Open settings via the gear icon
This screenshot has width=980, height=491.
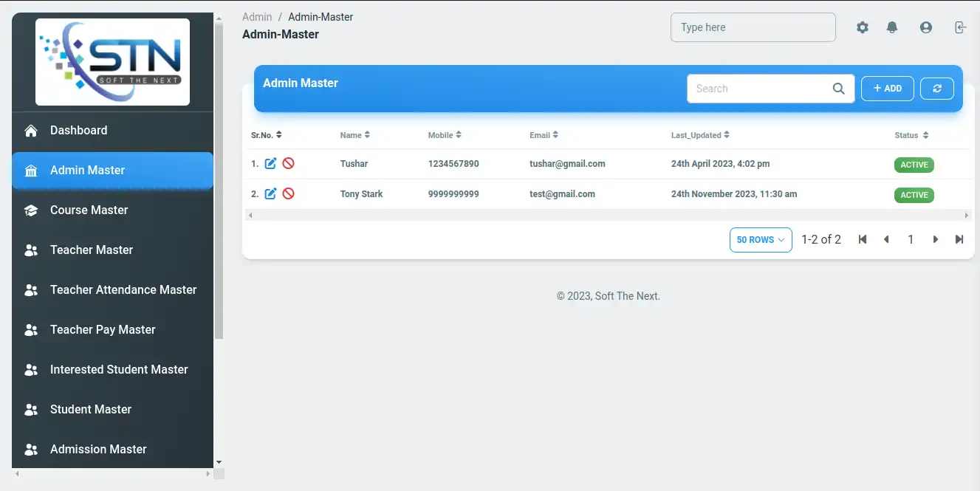coord(863,27)
